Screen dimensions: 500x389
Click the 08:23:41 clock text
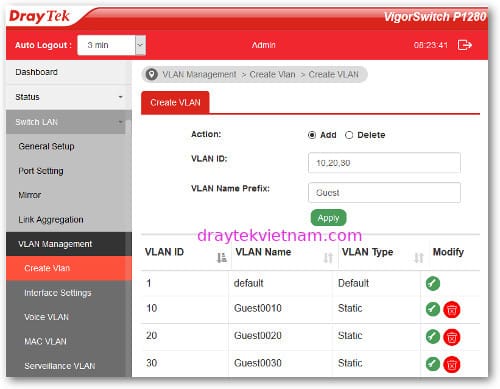(431, 45)
